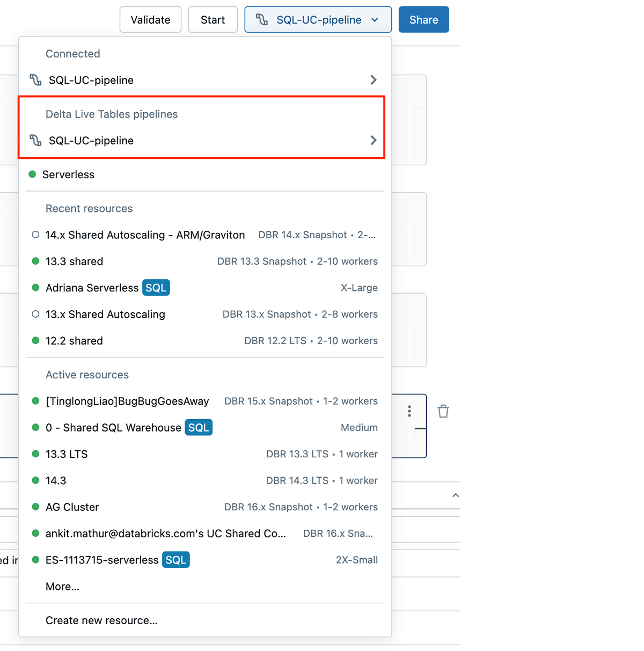Click the SQL badge next to Adriana Serverless
Viewport: 644px width, 651px height.
156,288
